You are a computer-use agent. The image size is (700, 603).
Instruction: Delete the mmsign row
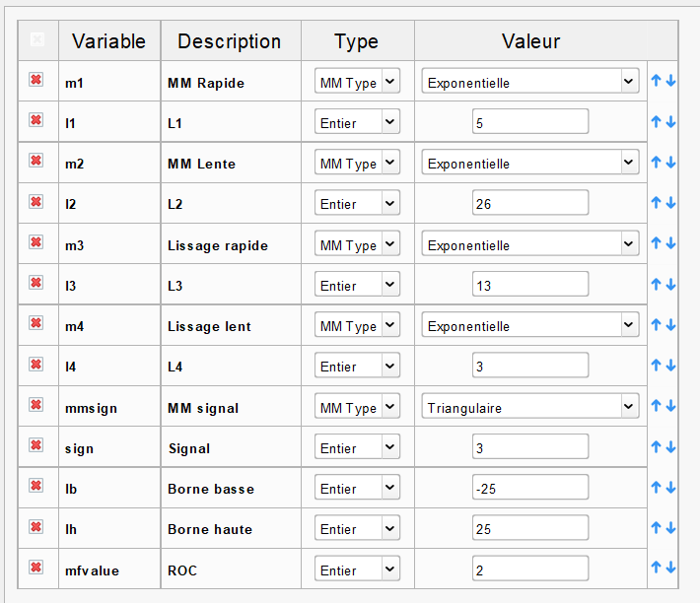point(36,405)
